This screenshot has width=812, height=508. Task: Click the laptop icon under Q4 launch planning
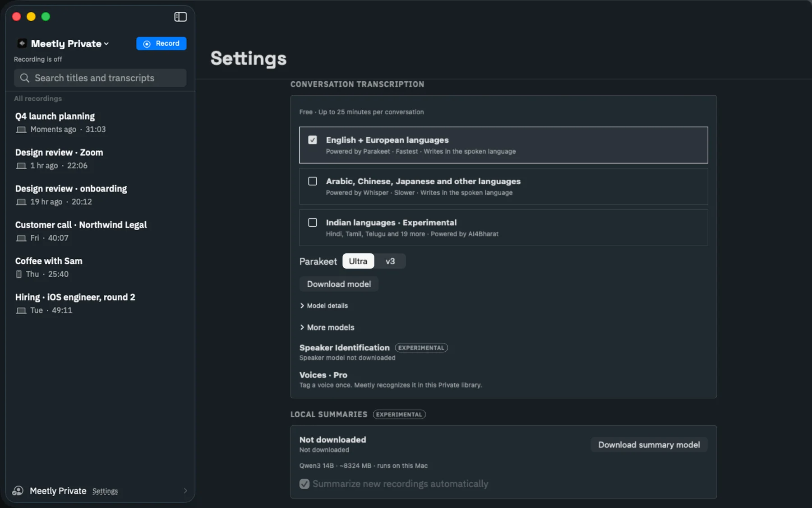[x=21, y=130]
